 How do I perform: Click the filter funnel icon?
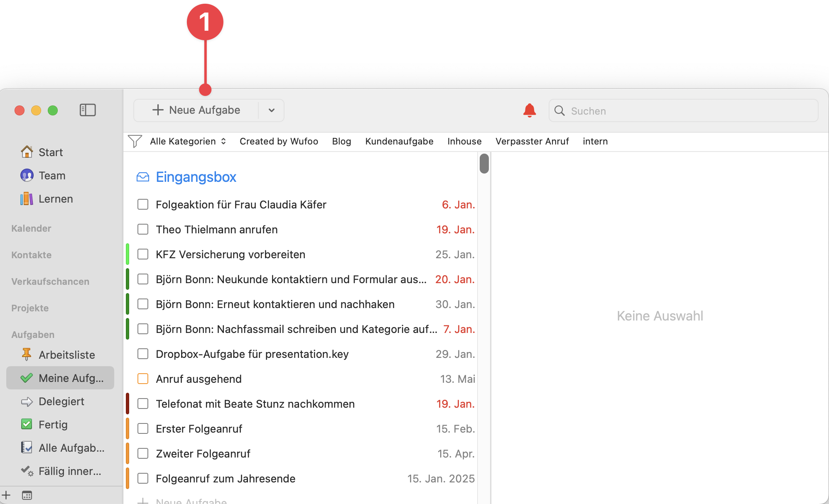tap(135, 141)
